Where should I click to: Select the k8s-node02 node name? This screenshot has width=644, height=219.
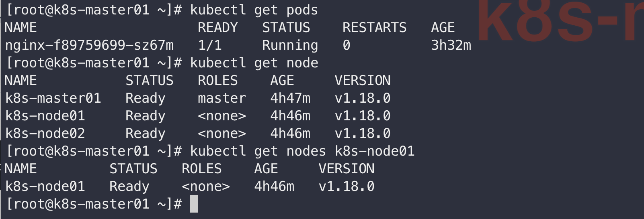45,134
